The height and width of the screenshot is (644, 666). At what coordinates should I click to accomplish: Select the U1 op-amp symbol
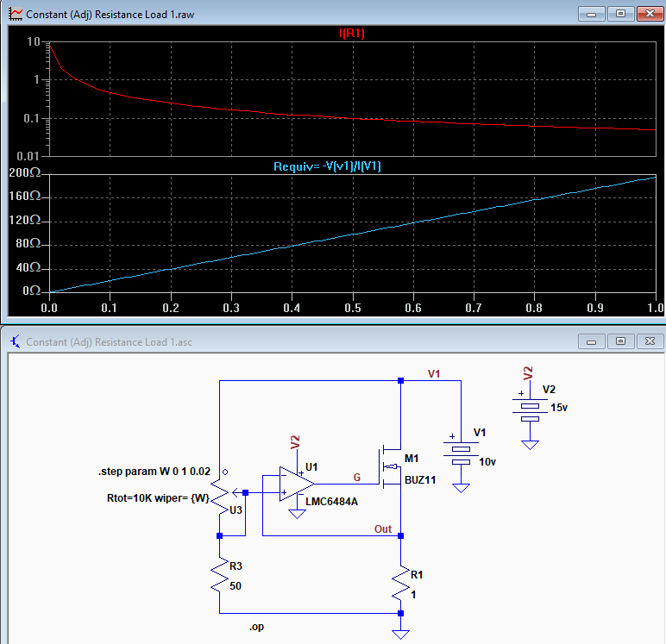(x=297, y=484)
